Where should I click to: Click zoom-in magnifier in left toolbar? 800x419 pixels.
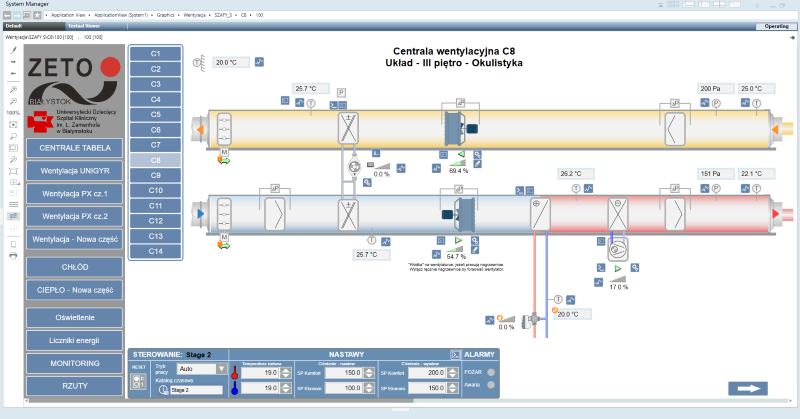coord(13,89)
